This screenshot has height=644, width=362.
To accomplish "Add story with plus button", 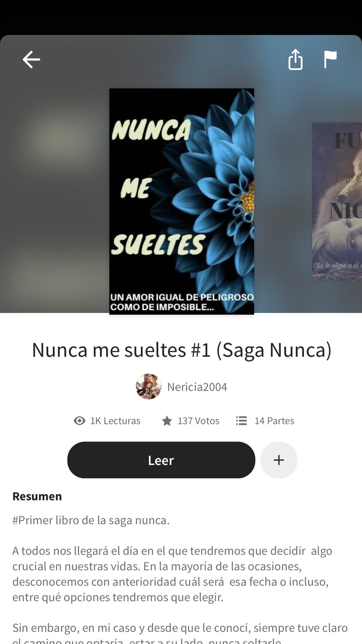I will 279,460.
